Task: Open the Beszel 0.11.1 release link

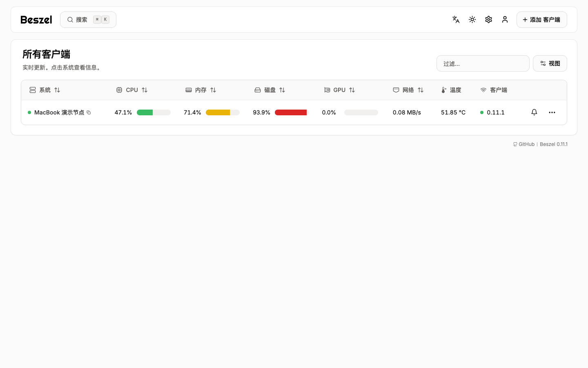Action: click(x=554, y=144)
